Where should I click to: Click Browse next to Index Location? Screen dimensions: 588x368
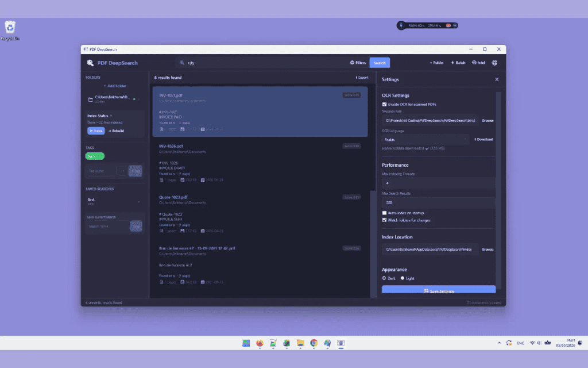(x=488, y=250)
